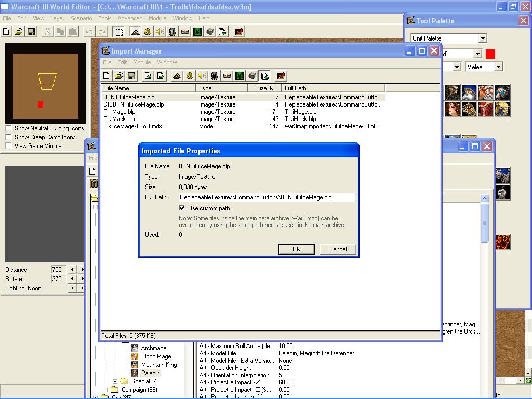Increase Distance value with right arrow

coord(82,270)
